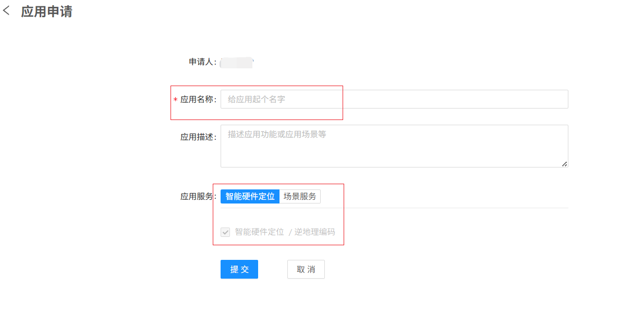Submit the form with 提交 button
The height and width of the screenshot is (311, 644).
click(x=239, y=269)
